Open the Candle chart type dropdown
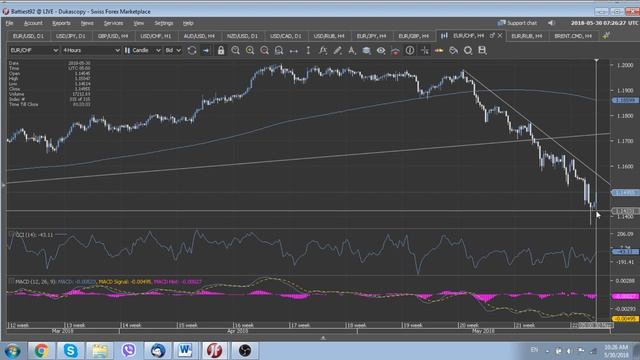This screenshot has width=640, height=360. pos(142,50)
